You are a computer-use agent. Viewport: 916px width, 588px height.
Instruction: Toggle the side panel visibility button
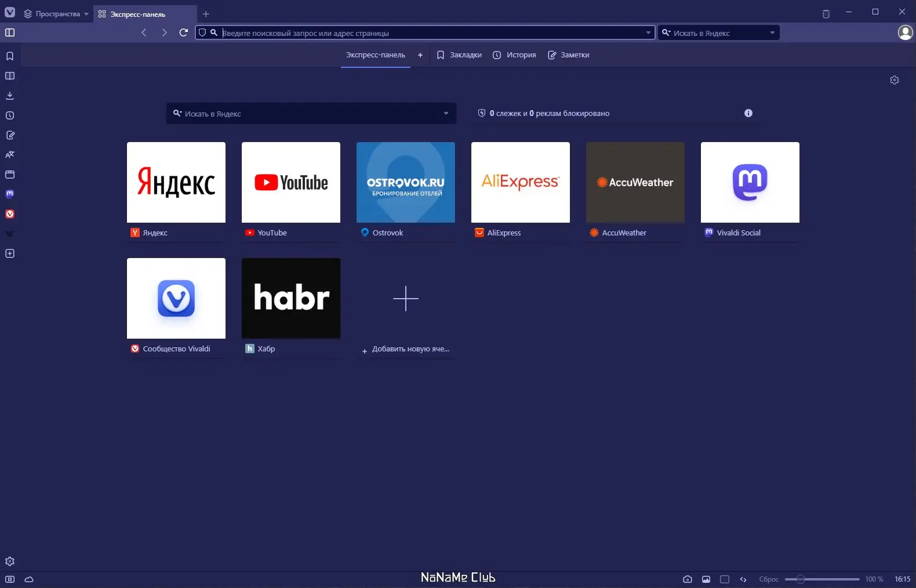(10, 32)
